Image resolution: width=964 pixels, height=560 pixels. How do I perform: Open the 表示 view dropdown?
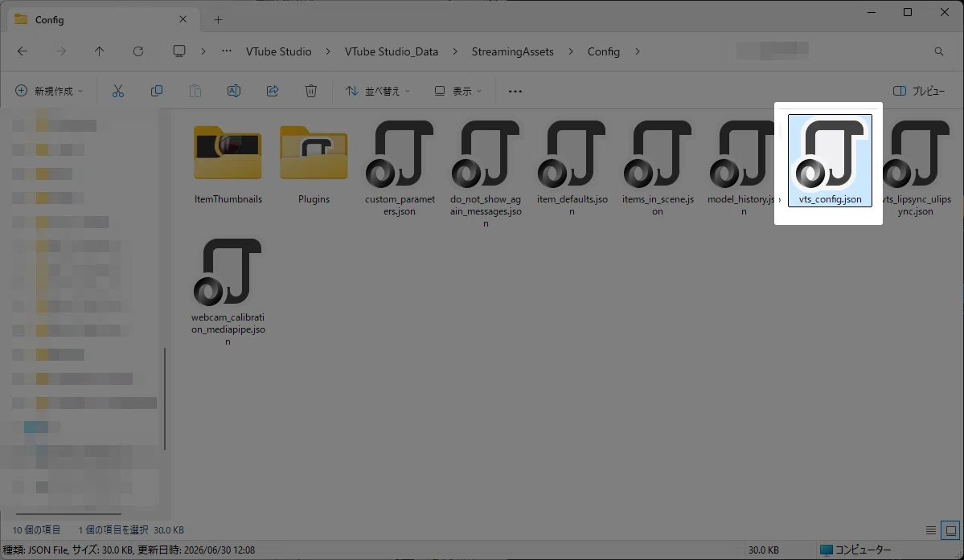pos(458,91)
